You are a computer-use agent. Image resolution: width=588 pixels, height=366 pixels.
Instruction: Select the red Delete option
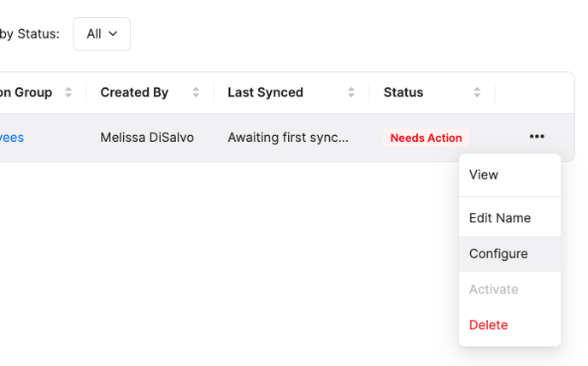coord(489,325)
